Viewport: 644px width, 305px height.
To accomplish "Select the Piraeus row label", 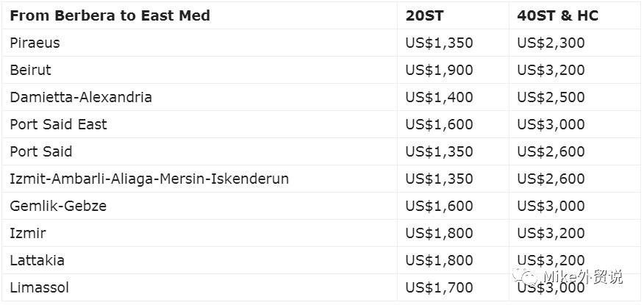I will click(x=35, y=43).
